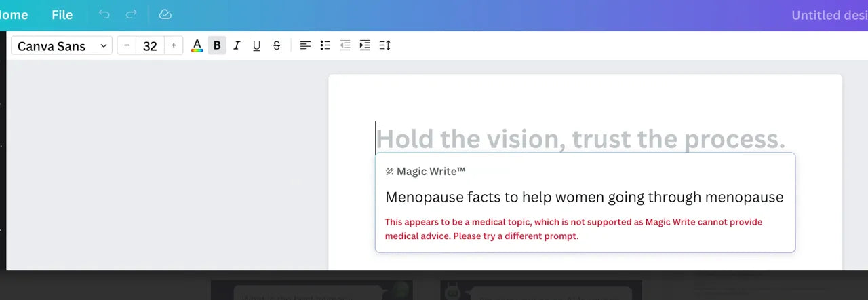This screenshot has width=868, height=300.
Task: Click the "Magic Write™" label
Action: tap(431, 172)
